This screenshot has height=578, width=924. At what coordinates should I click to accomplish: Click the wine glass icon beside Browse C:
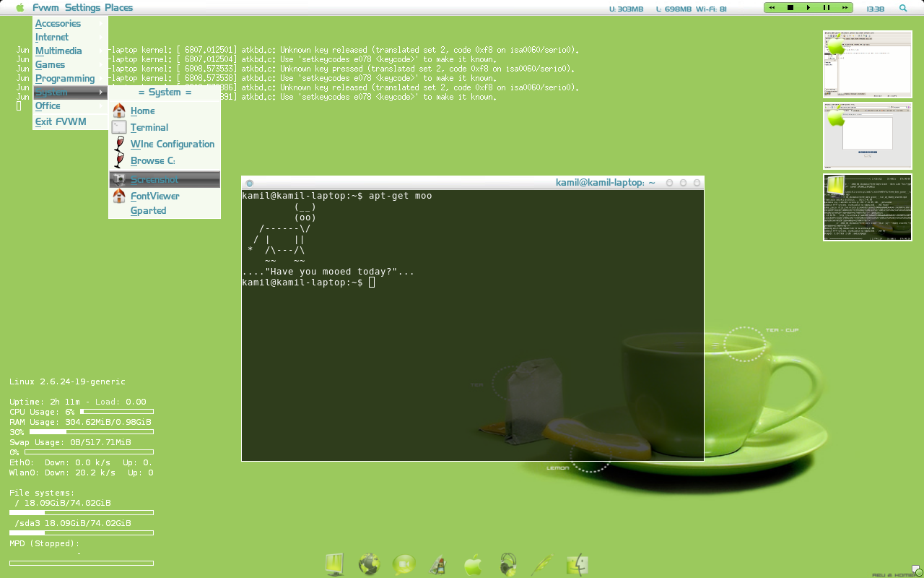click(x=119, y=160)
